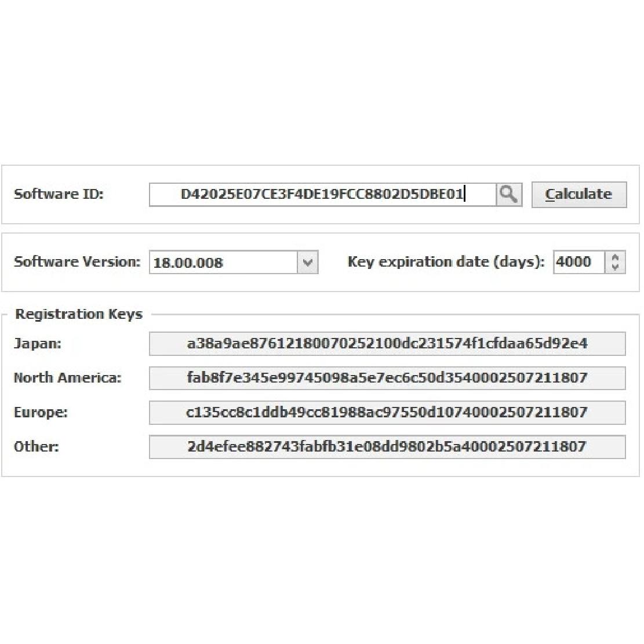Click the Japan registration key field

387,344
